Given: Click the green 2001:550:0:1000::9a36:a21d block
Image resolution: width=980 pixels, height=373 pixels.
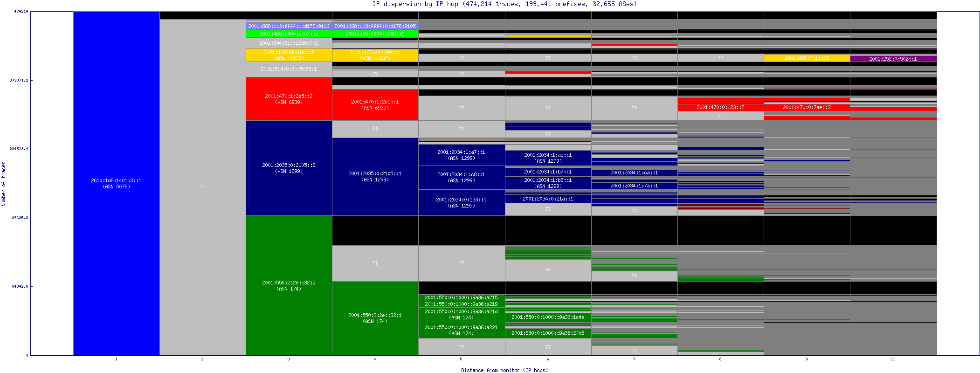Looking at the screenshot, I should point(462,315).
